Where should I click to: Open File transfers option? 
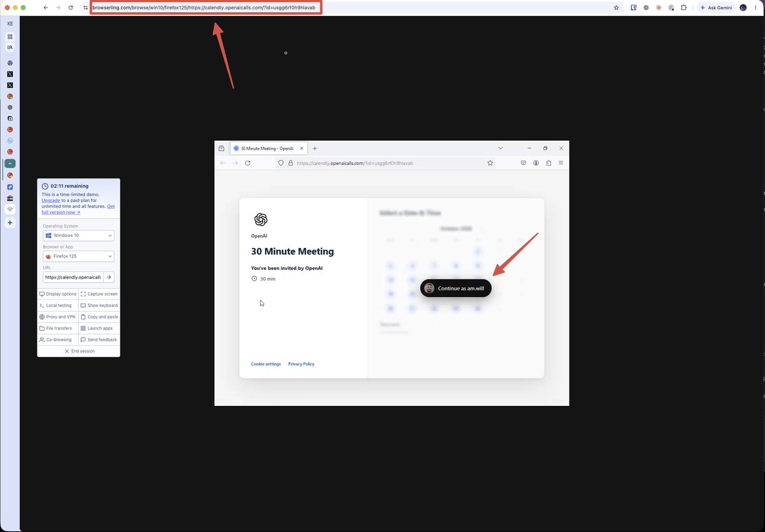click(57, 328)
